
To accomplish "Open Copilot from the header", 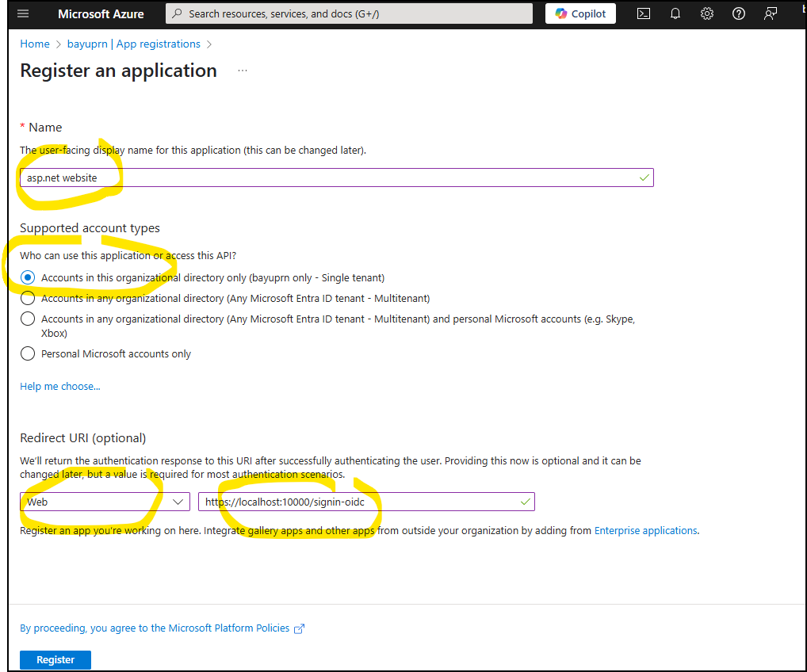I will pyautogui.click(x=580, y=13).
